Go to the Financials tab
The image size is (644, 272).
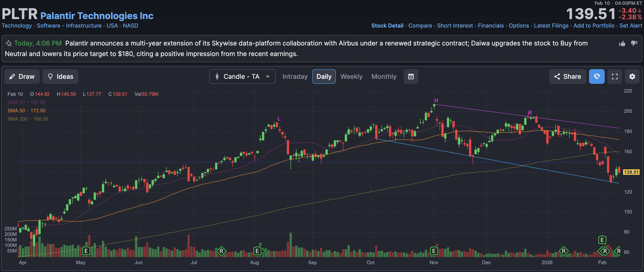491,26
